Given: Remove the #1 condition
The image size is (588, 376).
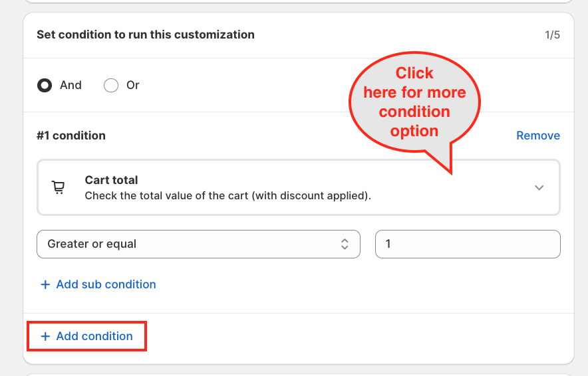Looking at the screenshot, I should click(x=537, y=136).
